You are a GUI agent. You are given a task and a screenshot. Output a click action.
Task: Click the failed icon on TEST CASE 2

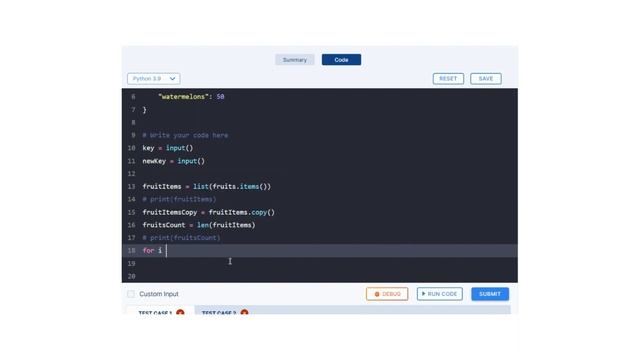244,312
